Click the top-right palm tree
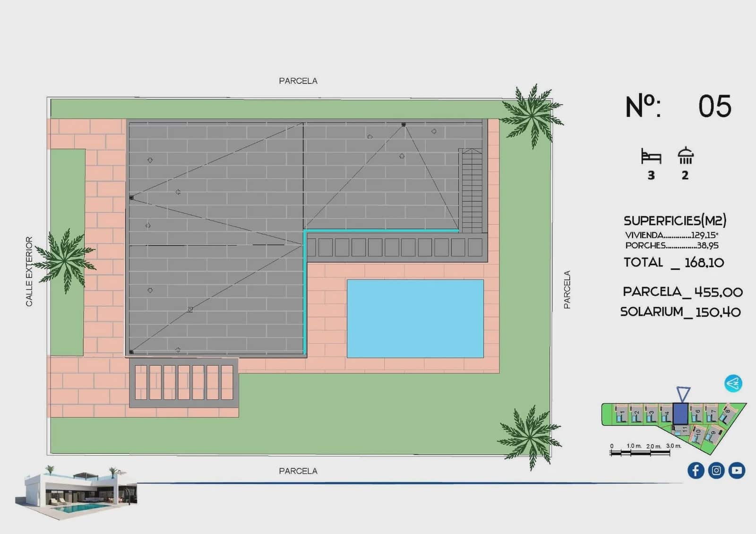The image size is (756, 534). (532, 116)
